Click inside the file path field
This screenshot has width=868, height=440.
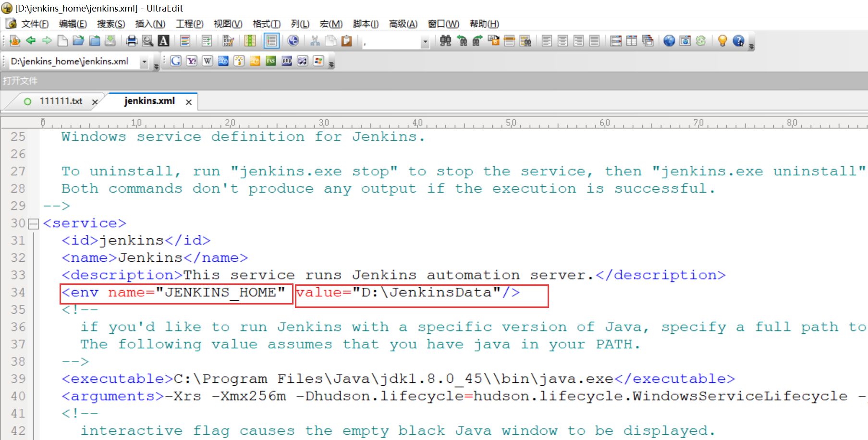point(72,61)
